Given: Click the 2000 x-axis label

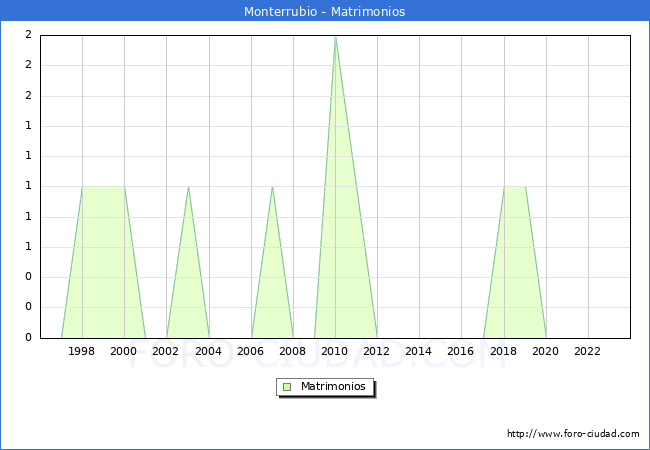Looking at the screenshot, I should coord(124,351).
